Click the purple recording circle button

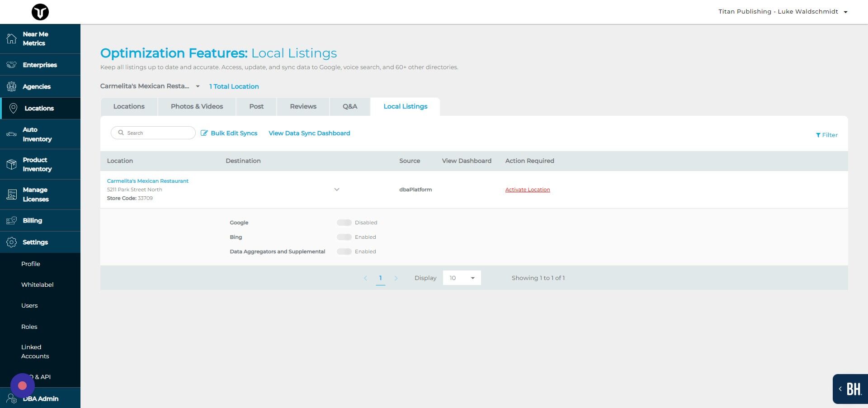click(22, 386)
